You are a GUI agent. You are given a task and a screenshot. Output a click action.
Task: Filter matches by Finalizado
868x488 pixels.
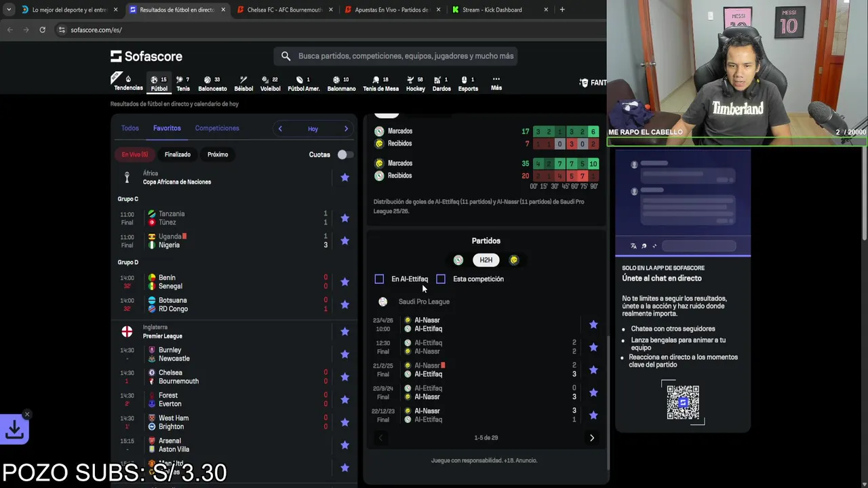pos(178,155)
